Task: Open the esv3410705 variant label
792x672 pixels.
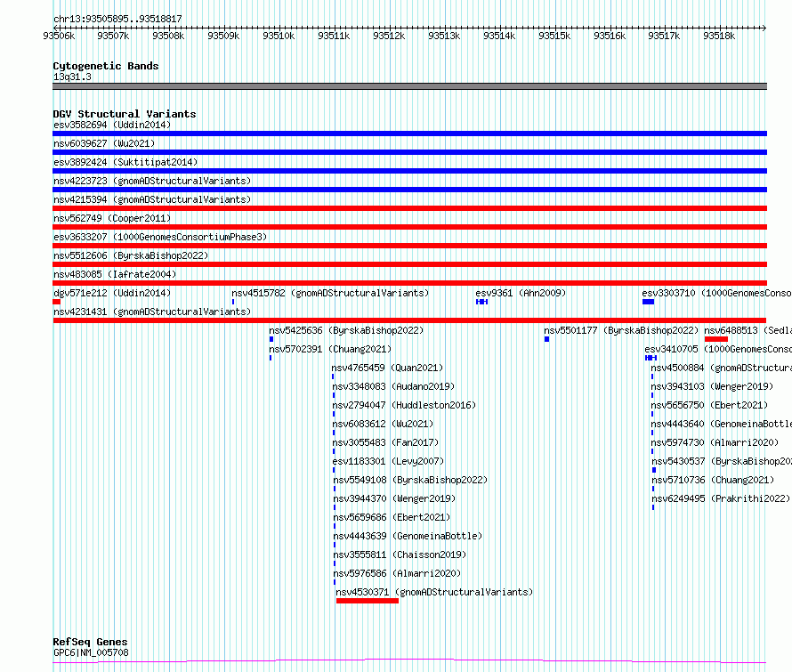Action: pos(718,349)
